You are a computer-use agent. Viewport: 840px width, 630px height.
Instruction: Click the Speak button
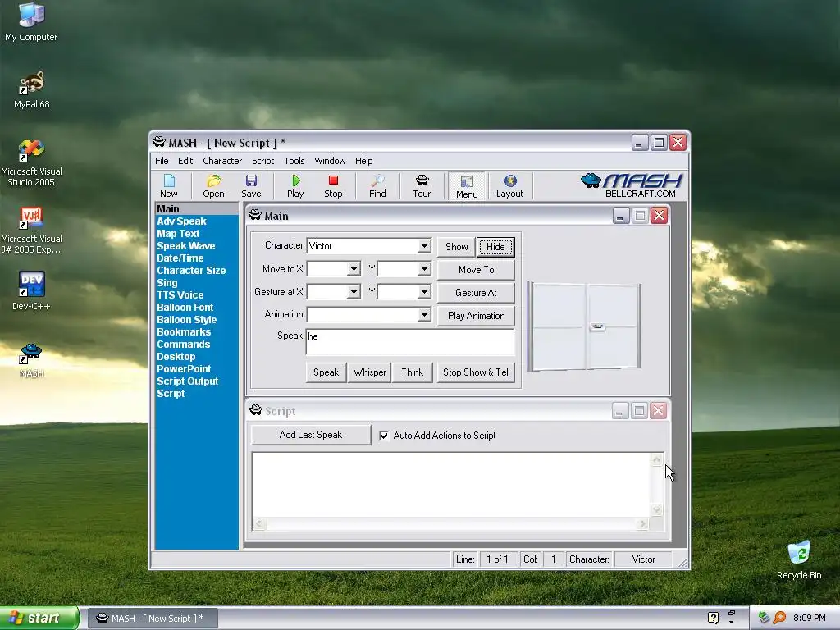[326, 372]
